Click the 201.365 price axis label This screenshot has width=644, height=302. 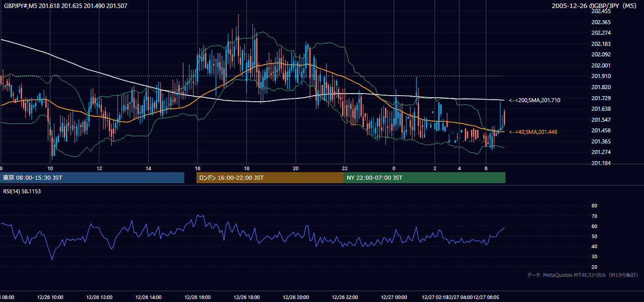pos(601,141)
